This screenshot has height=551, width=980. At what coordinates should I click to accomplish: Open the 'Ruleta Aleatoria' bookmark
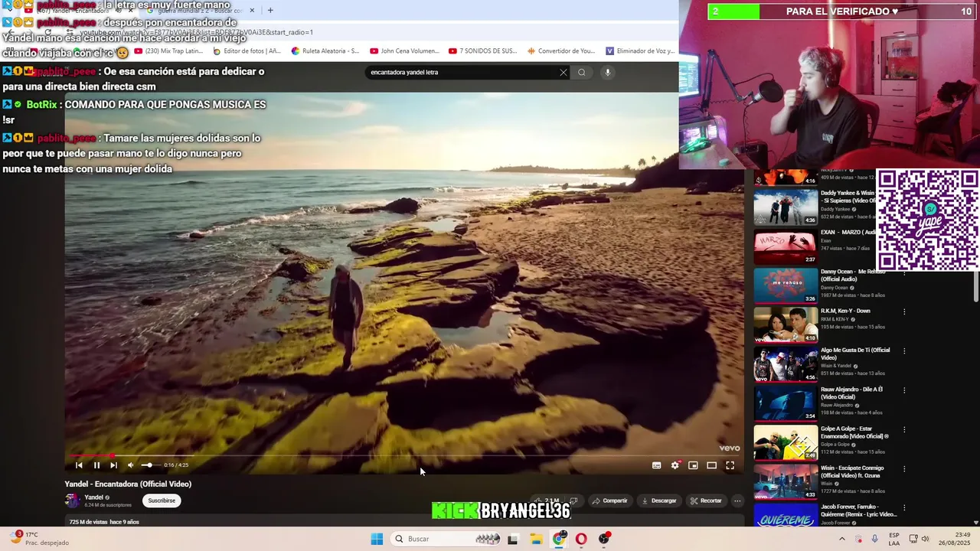pyautogui.click(x=325, y=51)
